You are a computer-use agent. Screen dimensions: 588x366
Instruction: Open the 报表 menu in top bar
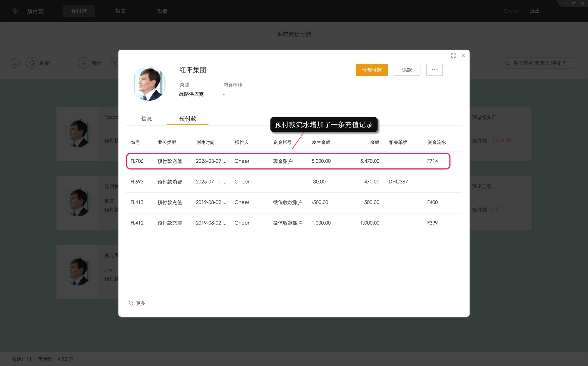(121, 11)
